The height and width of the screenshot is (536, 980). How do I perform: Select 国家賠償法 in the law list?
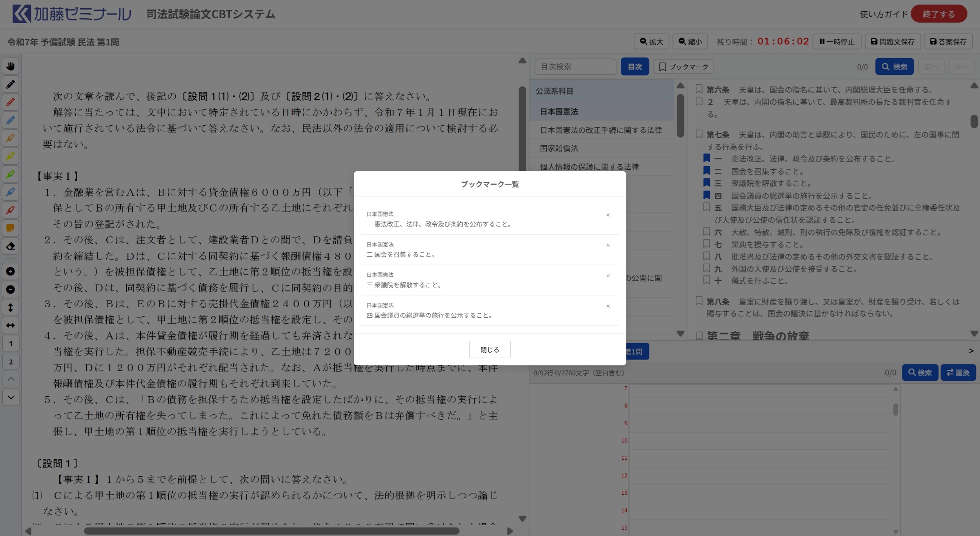point(559,148)
